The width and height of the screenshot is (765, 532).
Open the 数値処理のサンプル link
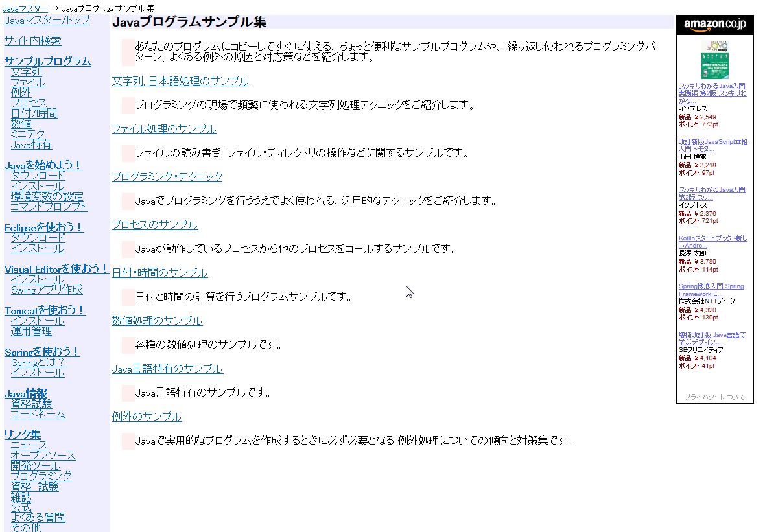[158, 320]
